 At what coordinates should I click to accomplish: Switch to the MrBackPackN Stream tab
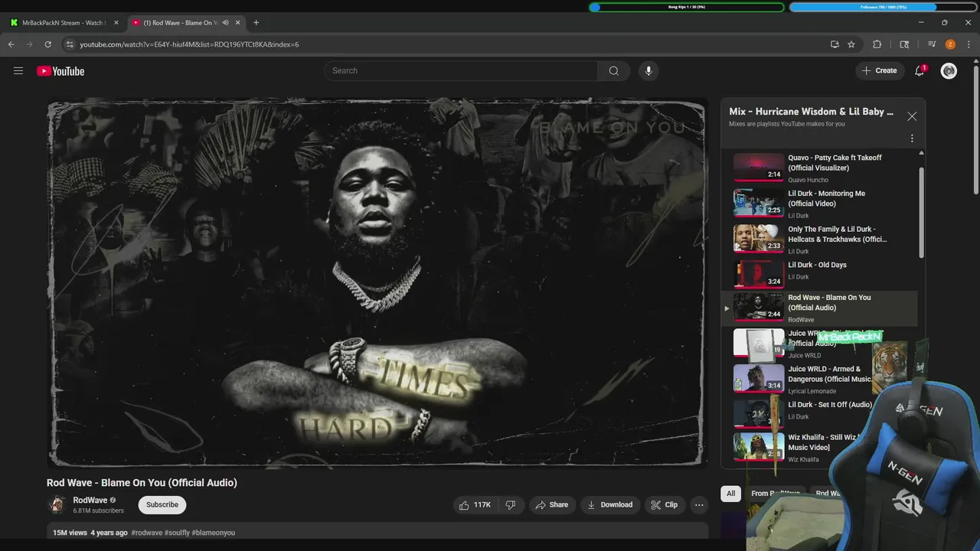(64, 23)
